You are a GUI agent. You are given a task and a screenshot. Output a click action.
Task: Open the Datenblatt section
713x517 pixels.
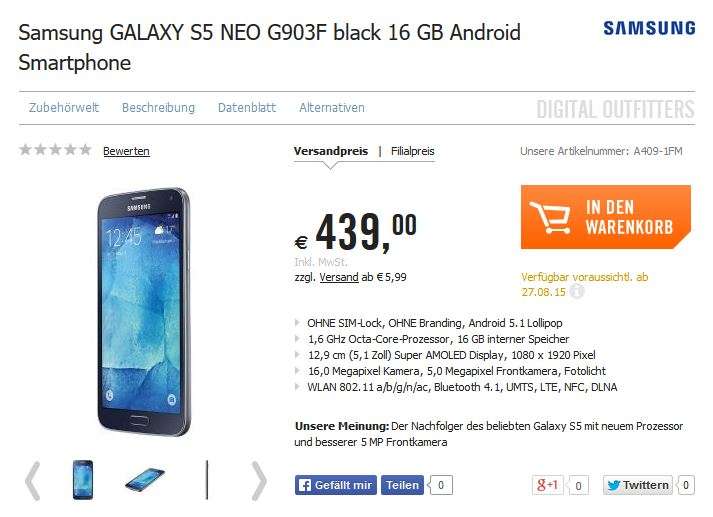click(246, 108)
